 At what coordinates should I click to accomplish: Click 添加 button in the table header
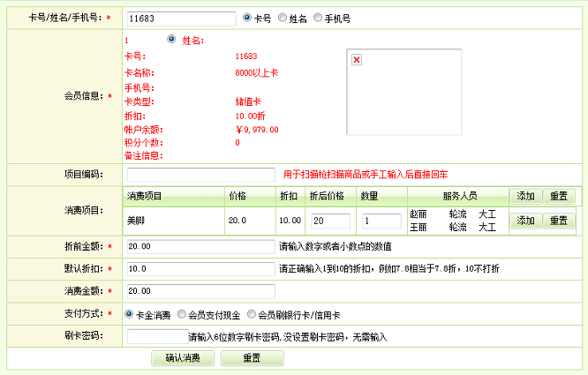[x=525, y=196]
